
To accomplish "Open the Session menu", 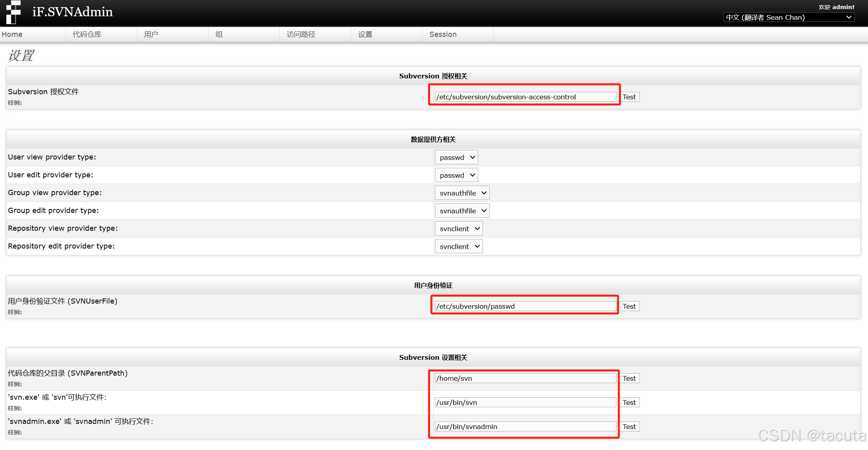I will point(443,34).
